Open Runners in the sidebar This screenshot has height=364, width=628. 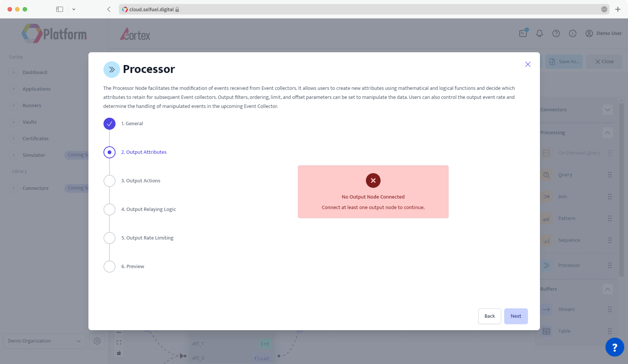click(32, 106)
